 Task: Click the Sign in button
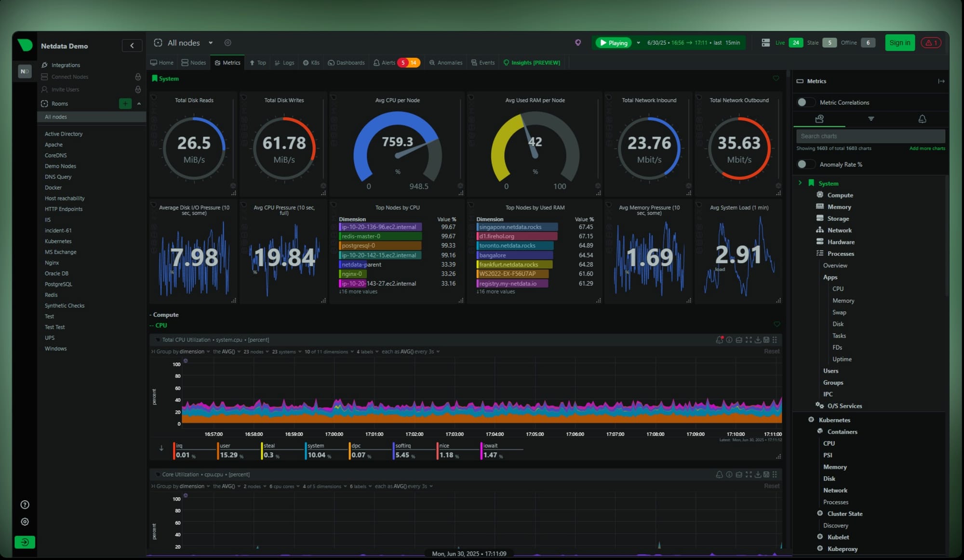click(899, 43)
